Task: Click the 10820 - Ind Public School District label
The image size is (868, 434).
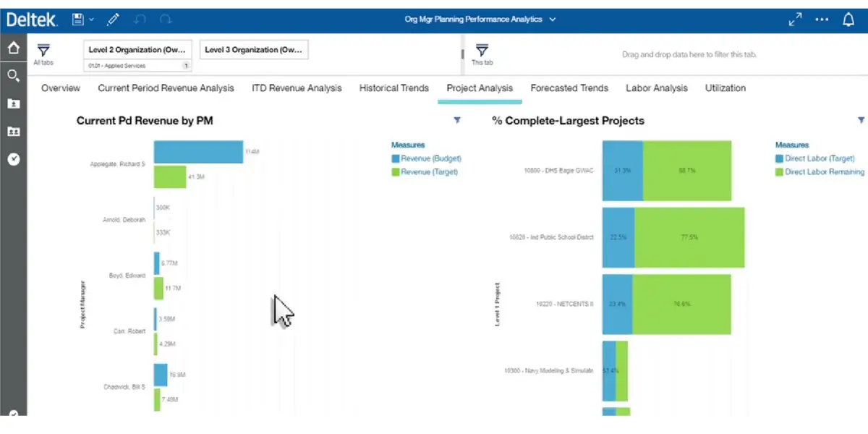Action: click(551, 237)
